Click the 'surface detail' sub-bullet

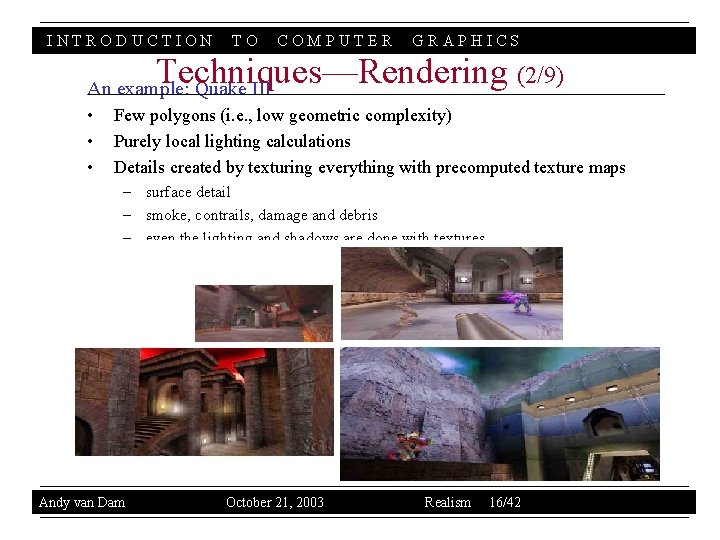point(188,192)
